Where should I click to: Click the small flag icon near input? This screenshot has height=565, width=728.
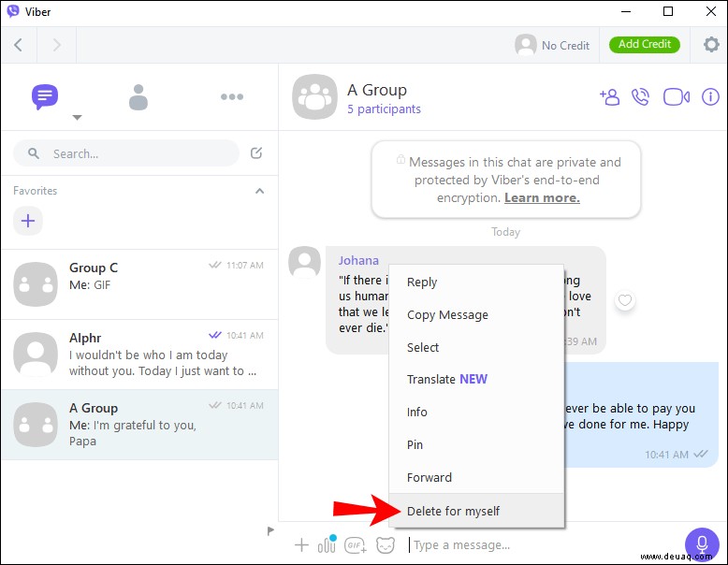coord(270,530)
